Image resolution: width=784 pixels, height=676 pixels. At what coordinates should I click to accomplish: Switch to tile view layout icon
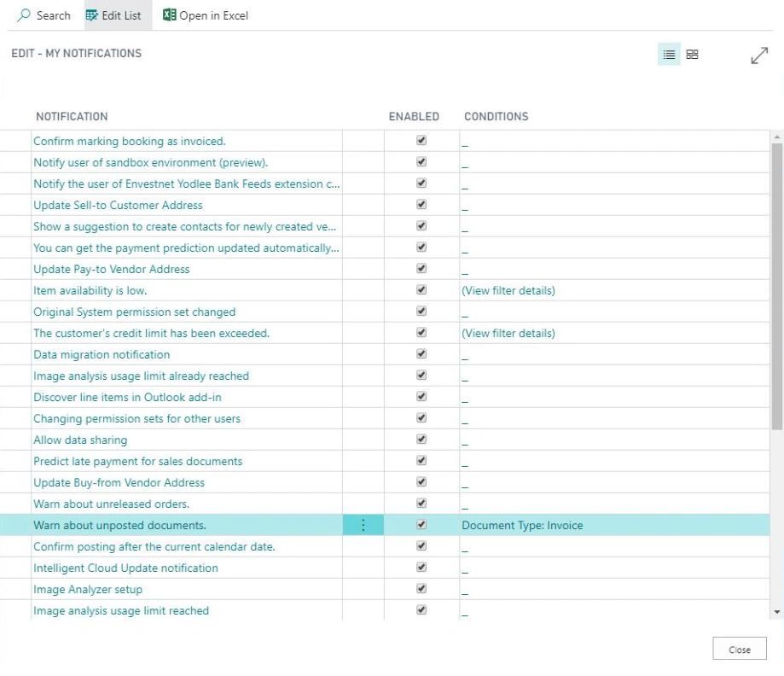pos(692,55)
